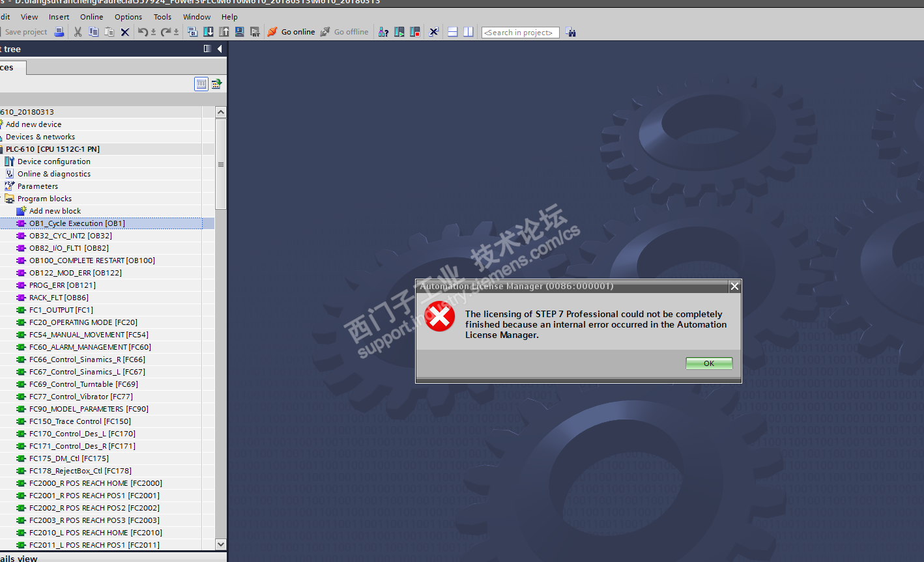Click the Stop CPU icon
The image size is (924, 562).
(415, 32)
